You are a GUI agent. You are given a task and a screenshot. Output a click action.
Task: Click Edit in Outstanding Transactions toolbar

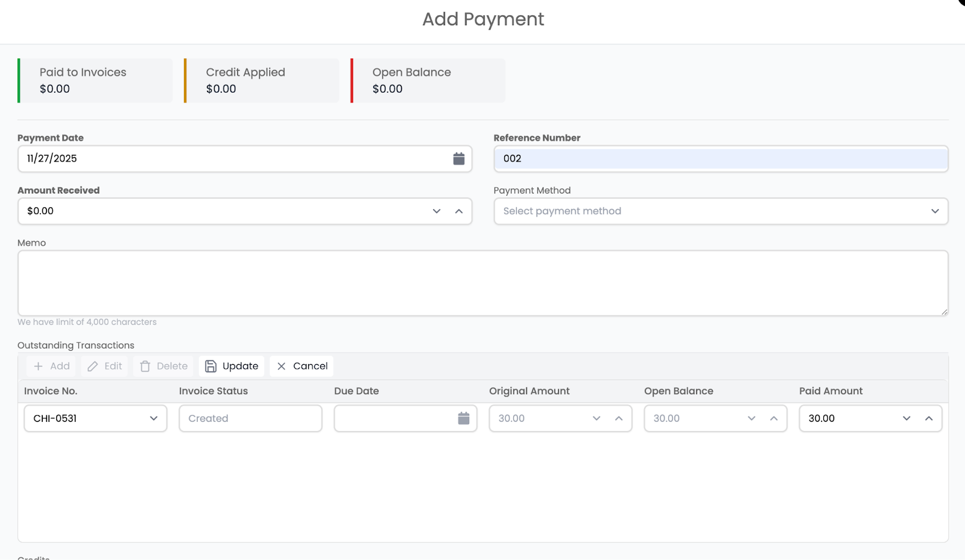104,366
